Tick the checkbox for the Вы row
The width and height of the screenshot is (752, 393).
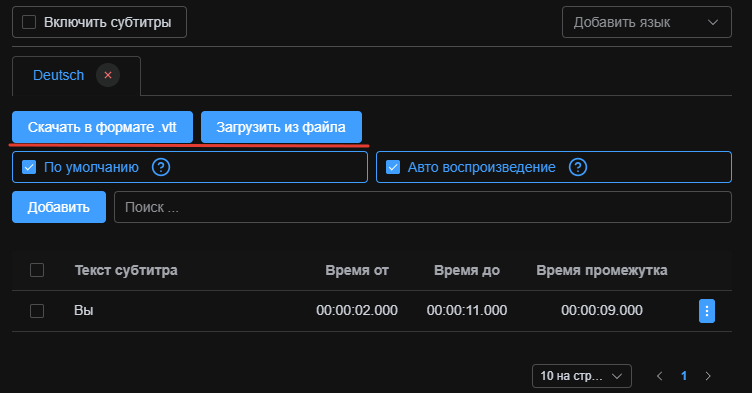(37, 311)
